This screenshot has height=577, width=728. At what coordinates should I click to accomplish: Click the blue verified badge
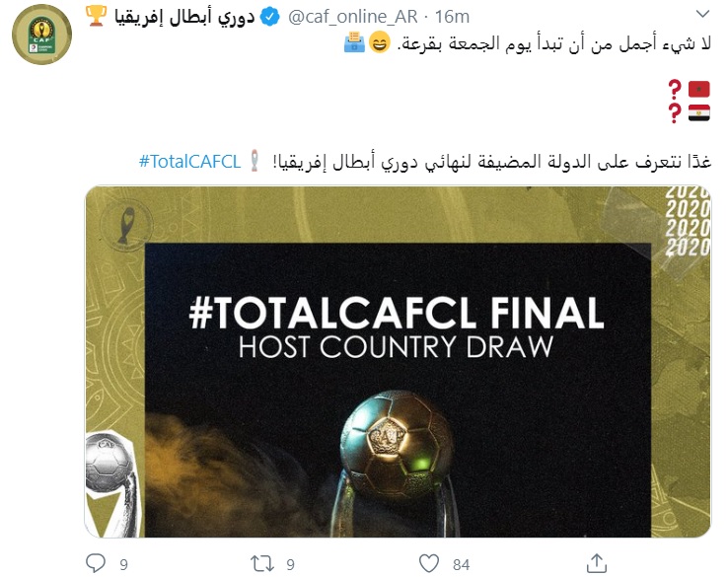(270, 17)
